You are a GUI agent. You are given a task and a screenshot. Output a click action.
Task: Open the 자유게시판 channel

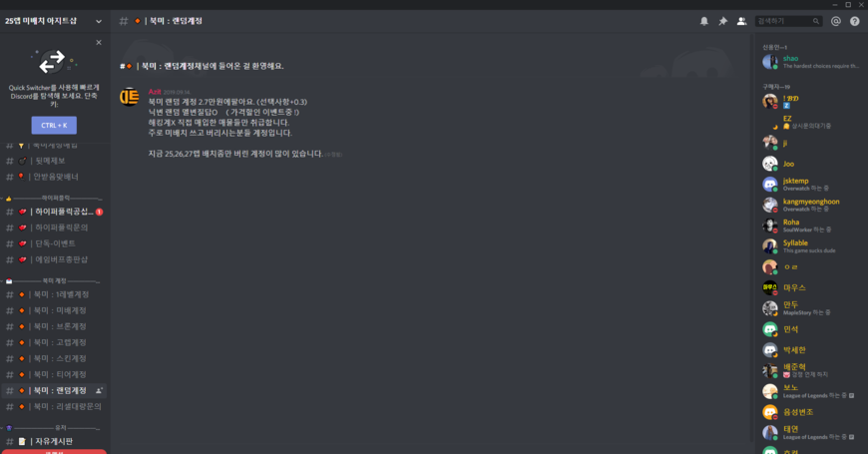pos(54,441)
